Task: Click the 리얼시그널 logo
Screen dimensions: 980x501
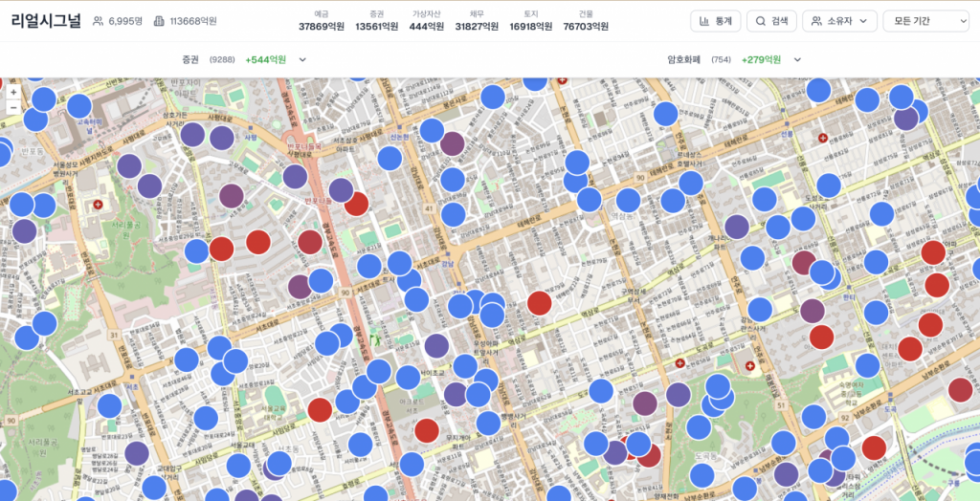Action: [x=46, y=21]
